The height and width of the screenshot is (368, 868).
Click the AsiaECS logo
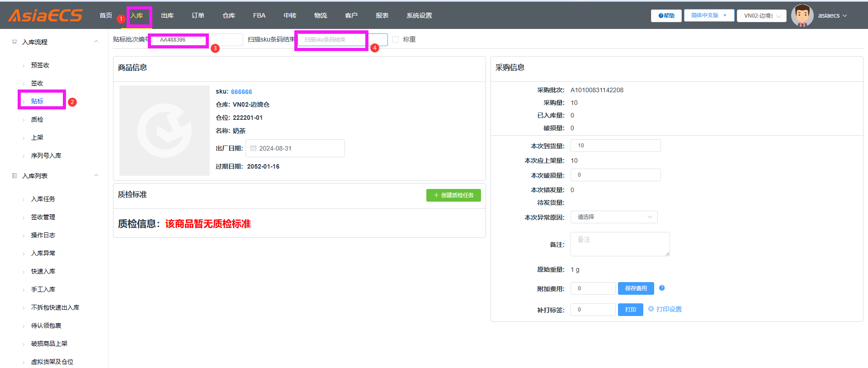pyautogui.click(x=45, y=15)
